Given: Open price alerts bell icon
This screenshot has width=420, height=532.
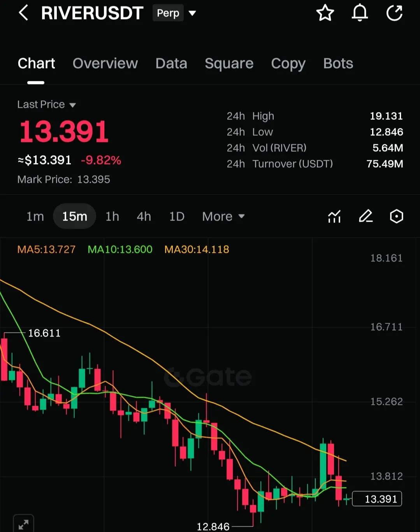Looking at the screenshot, I should click(x=360, y=13).
